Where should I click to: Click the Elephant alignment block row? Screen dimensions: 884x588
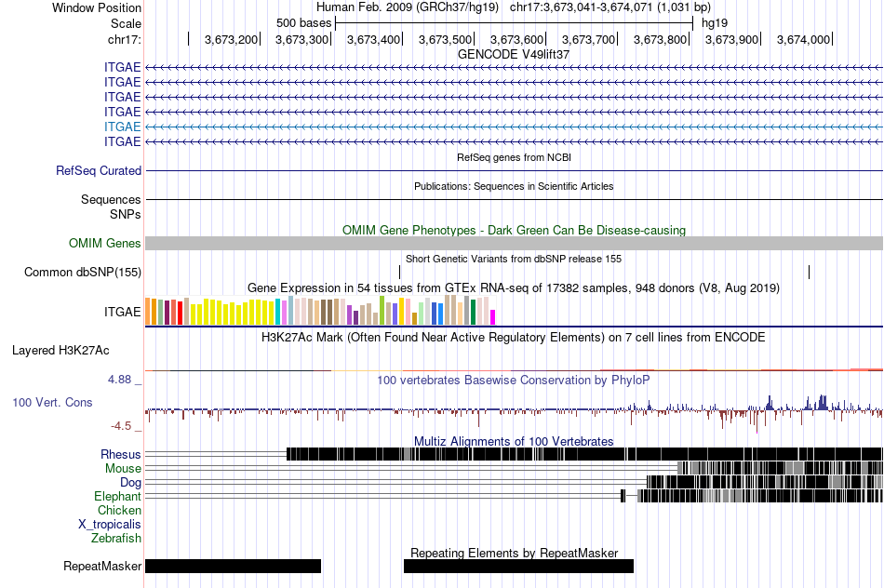coord(752,496)
